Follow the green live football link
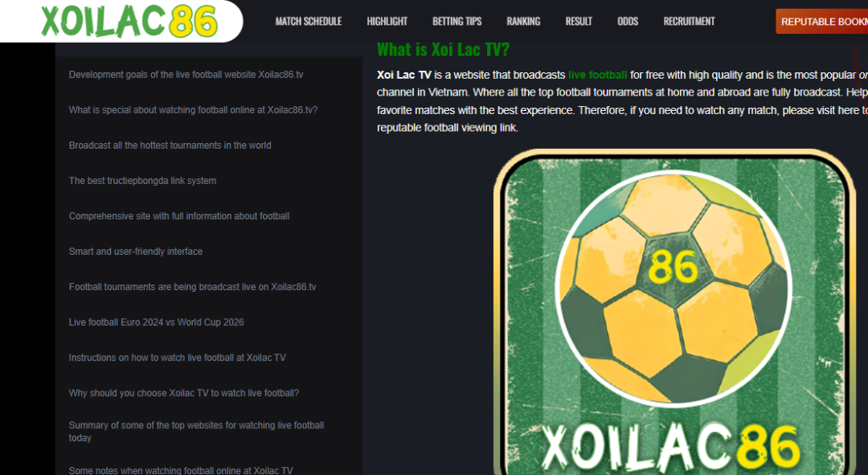Screen dimensions: 868x475 [x=597, y=75]
